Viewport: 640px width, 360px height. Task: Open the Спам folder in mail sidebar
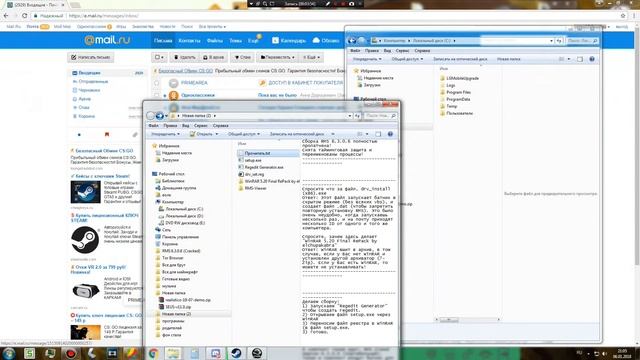(x=84, y=107)
